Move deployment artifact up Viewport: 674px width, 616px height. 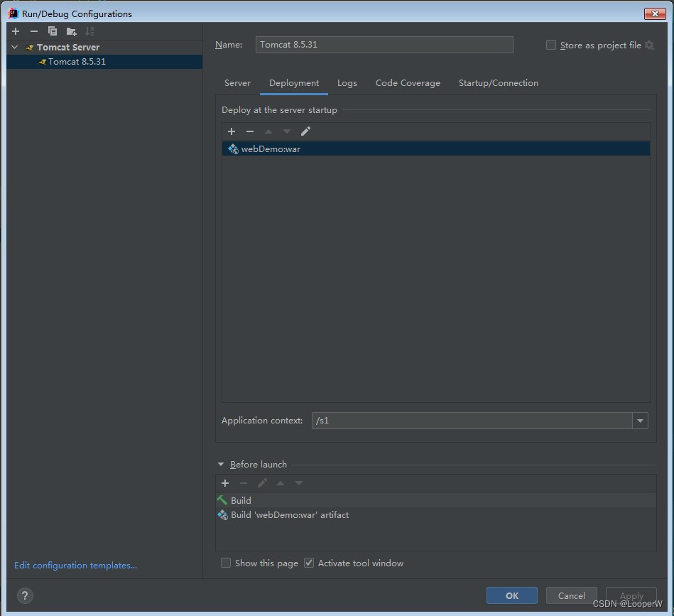click(x=268, y=131)
